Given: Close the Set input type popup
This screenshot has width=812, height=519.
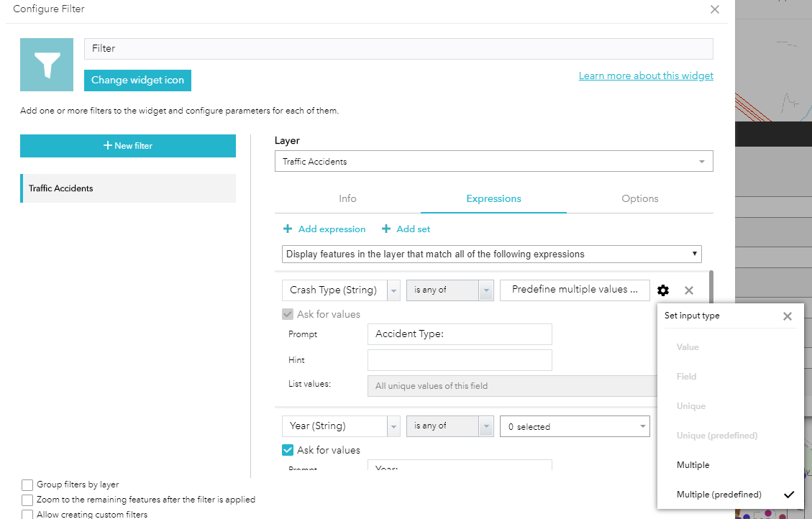Looking at the screenshot, I should [788, 316].
